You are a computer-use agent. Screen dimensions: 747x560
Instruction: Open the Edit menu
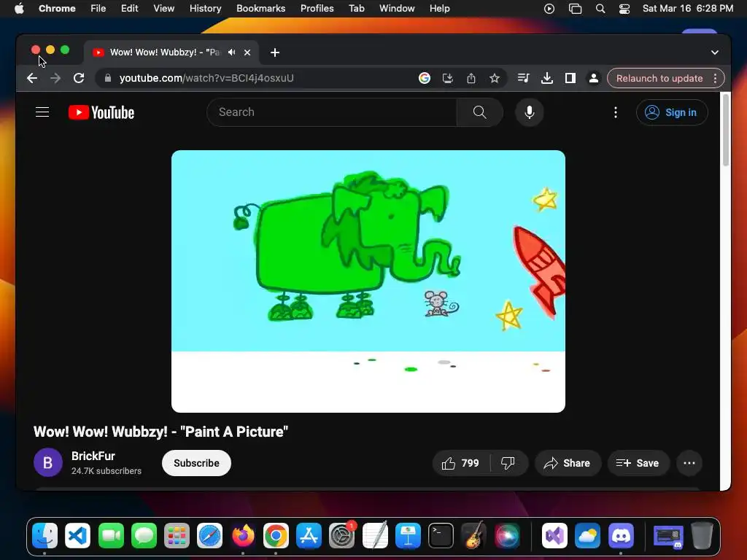129,9
